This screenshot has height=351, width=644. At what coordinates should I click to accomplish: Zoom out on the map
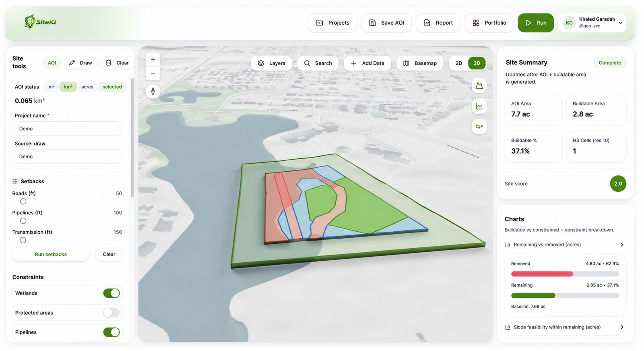(153, 74)
